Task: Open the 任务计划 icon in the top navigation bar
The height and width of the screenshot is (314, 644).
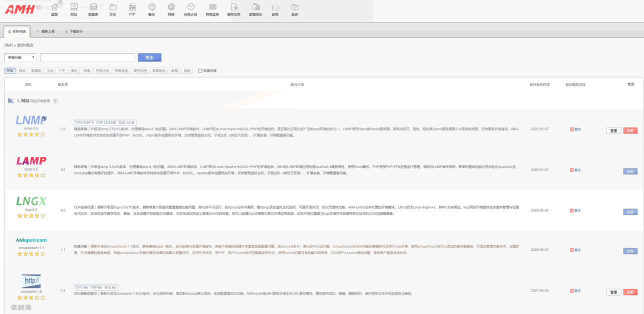Action: (x=191, y=9)
